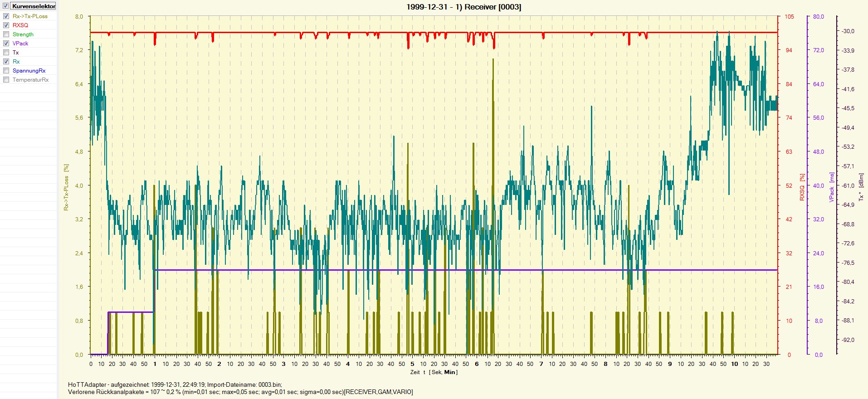Click the chart title 'Receiver [0003]'
Viewport: 868px width, 399px height.
click(x=463, y=7)
